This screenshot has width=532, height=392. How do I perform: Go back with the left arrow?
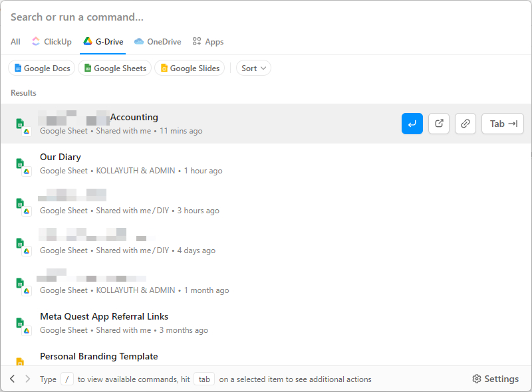(x=13, y=379)
